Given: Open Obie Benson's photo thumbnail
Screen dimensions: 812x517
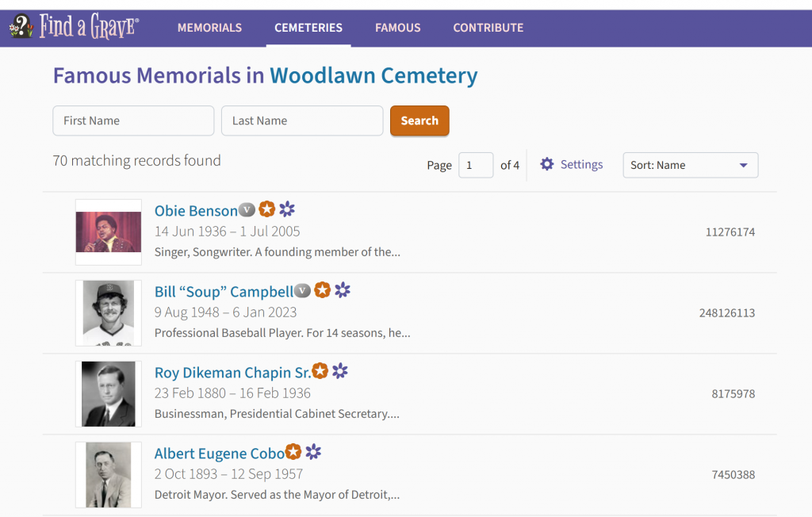Looking at the screenshot, I should point(109,232).
